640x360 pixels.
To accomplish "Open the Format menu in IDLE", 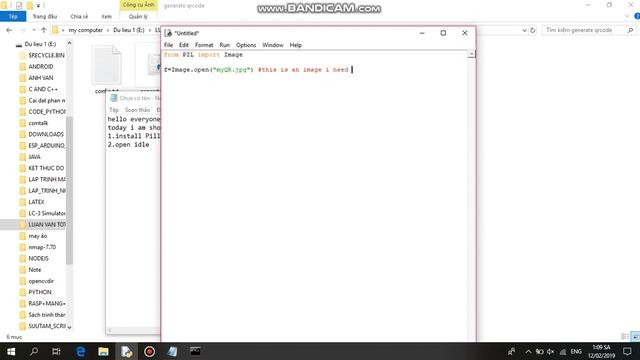I will click(204, 45).
